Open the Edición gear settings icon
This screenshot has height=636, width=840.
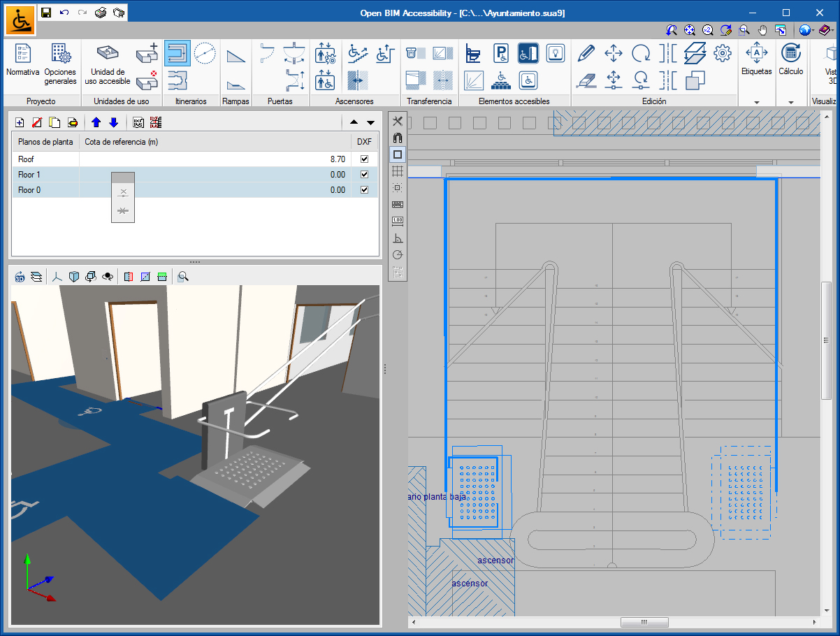[722, 53]
